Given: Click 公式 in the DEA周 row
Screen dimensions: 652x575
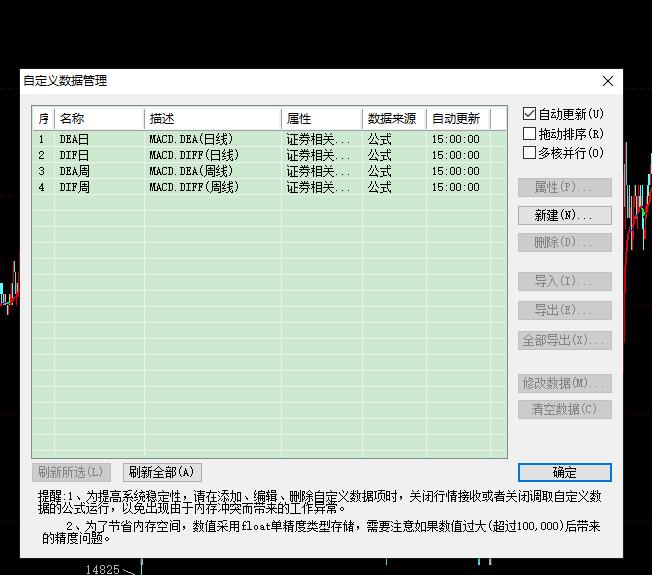Looking at the screenshot, I should 379,171.
